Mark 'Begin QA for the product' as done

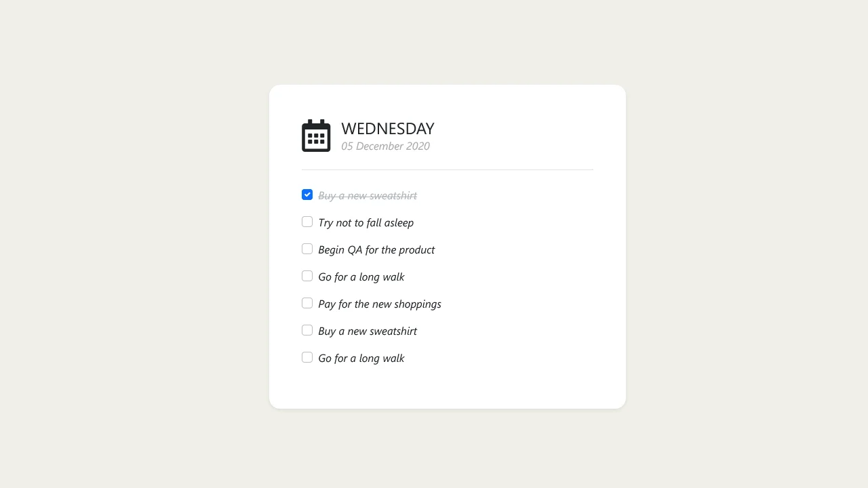[x=307, y=249]
